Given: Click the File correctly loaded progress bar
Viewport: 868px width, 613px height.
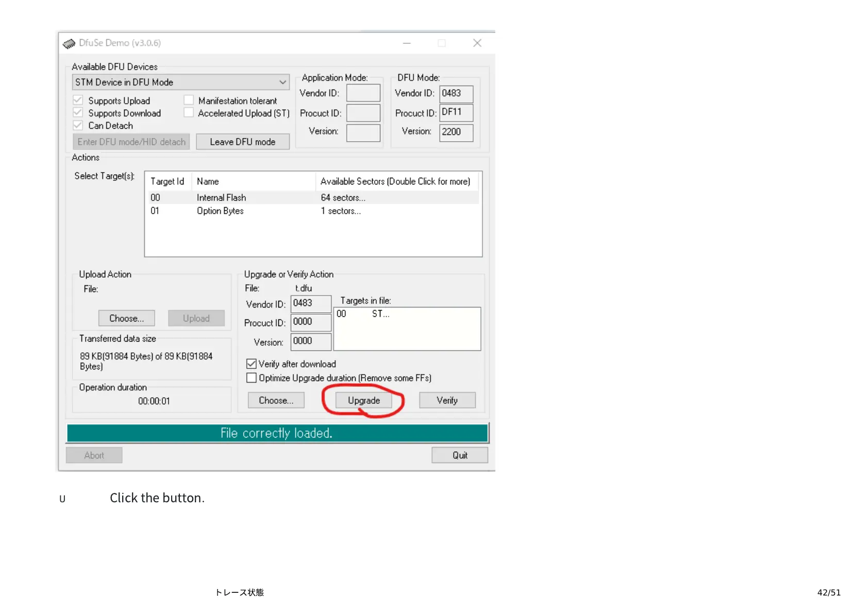Looking at the screenshot, I should [277, 433].
